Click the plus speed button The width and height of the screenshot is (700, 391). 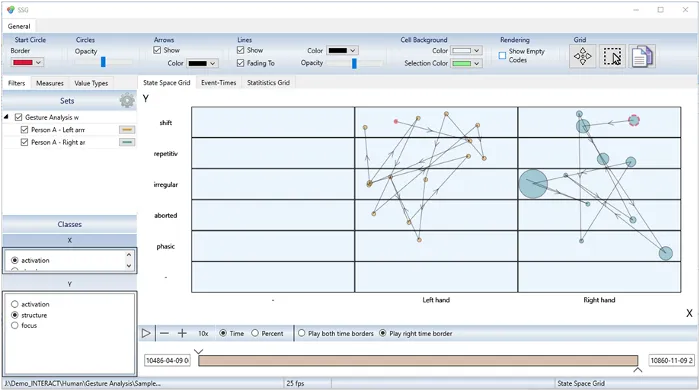coord(182,333)
